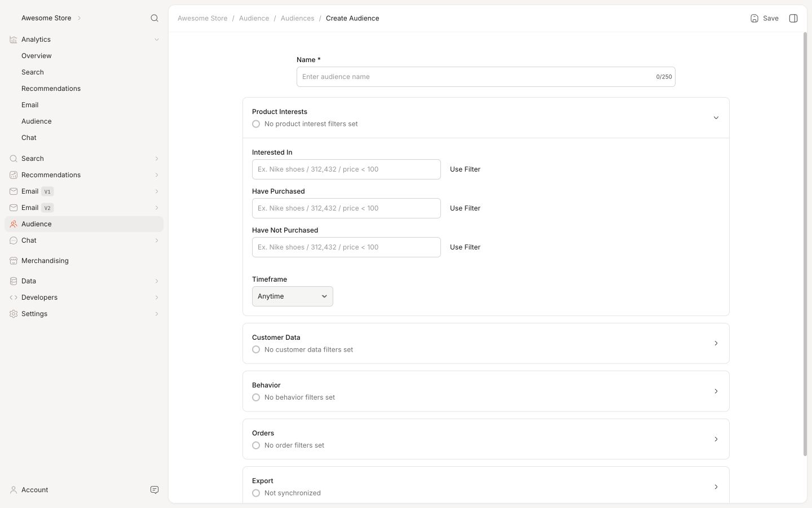Viewport: 812px width, 508px height.
Task: Expand the Recommendations menu chevron
Action: (157, 175)
